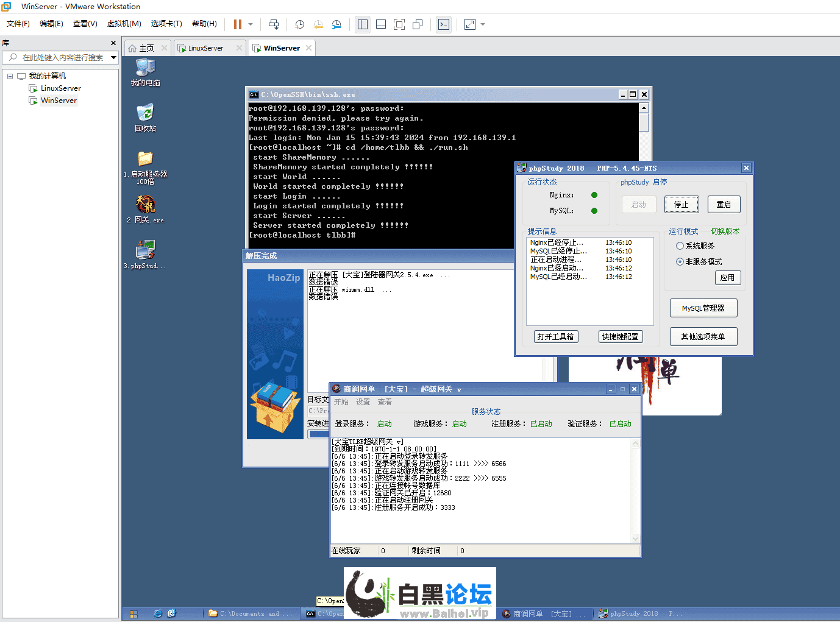
Task: Collapse the 我的计算机 tree node
Action: [x=10, y=76]
